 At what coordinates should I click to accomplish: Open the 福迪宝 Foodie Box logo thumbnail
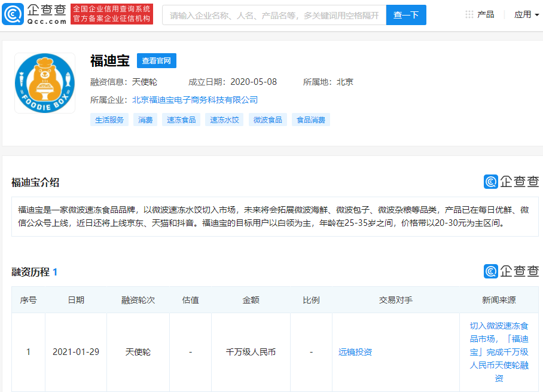click(45, 83)
